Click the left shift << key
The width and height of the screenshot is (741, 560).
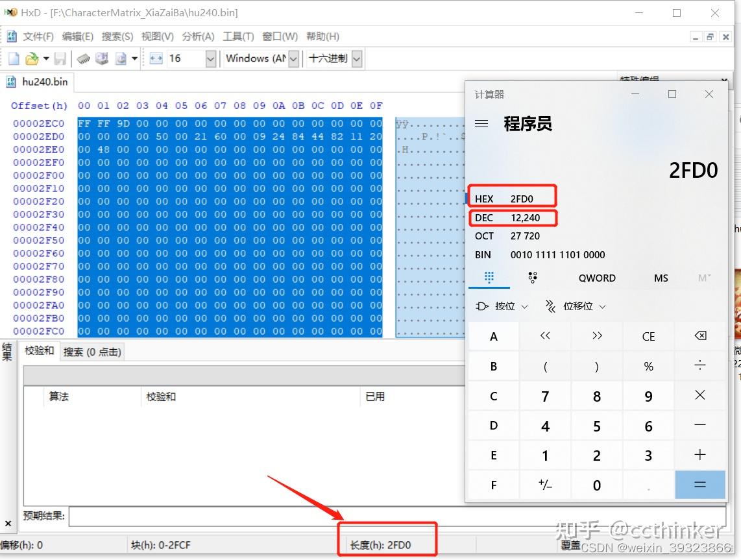coord(545,336)
